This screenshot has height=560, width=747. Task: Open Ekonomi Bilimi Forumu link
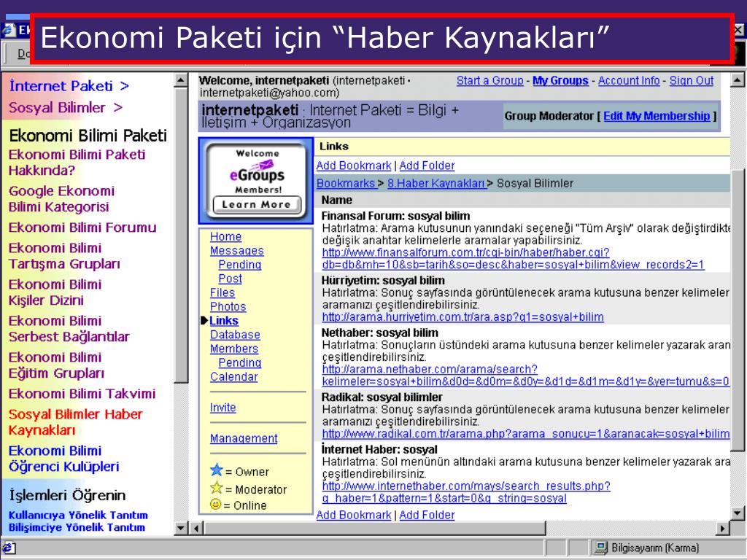pyautogui.click(x=82, y=227)
